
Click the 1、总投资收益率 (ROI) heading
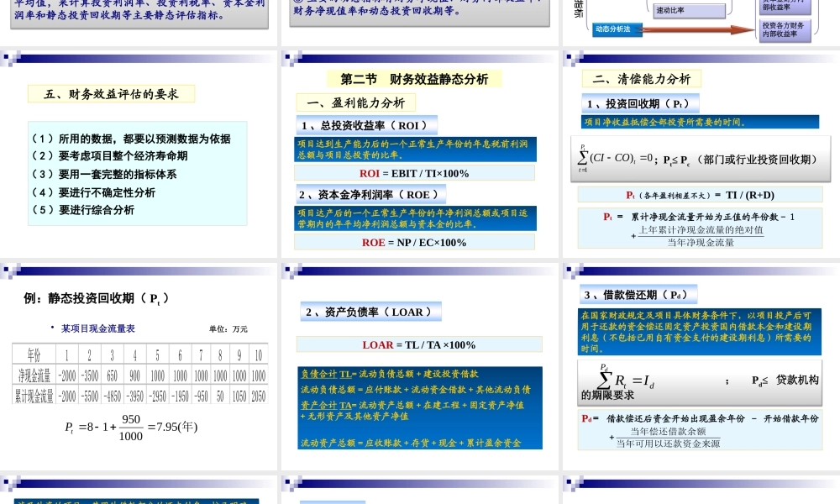tap(366, 125)
